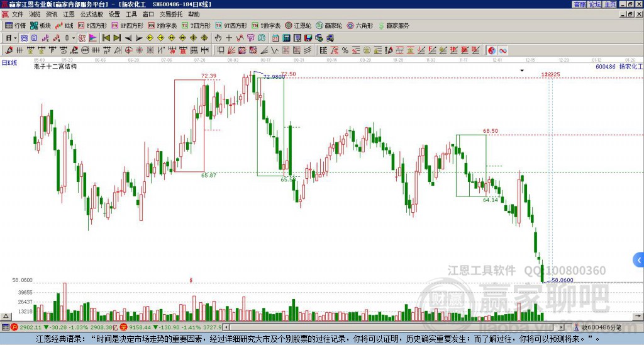Open the 9T四方形 tool

coord(231,25)
